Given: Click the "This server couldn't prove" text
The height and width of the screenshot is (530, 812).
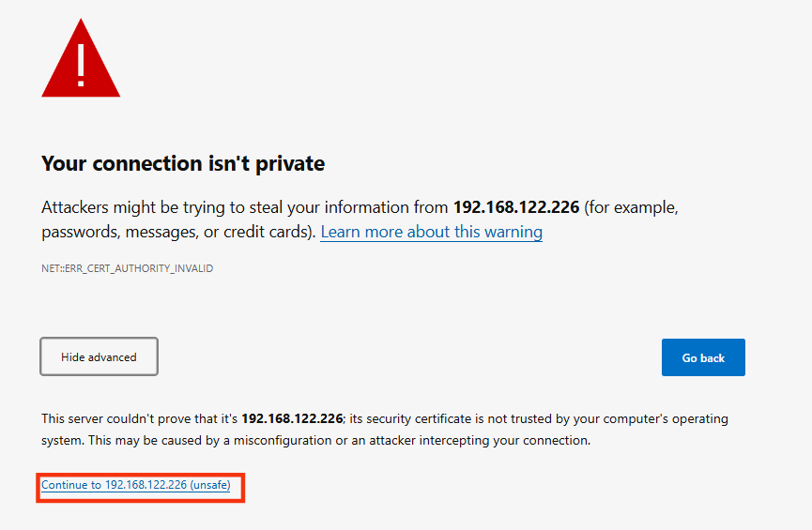Looking at the screenshot, I should (112, 419).
